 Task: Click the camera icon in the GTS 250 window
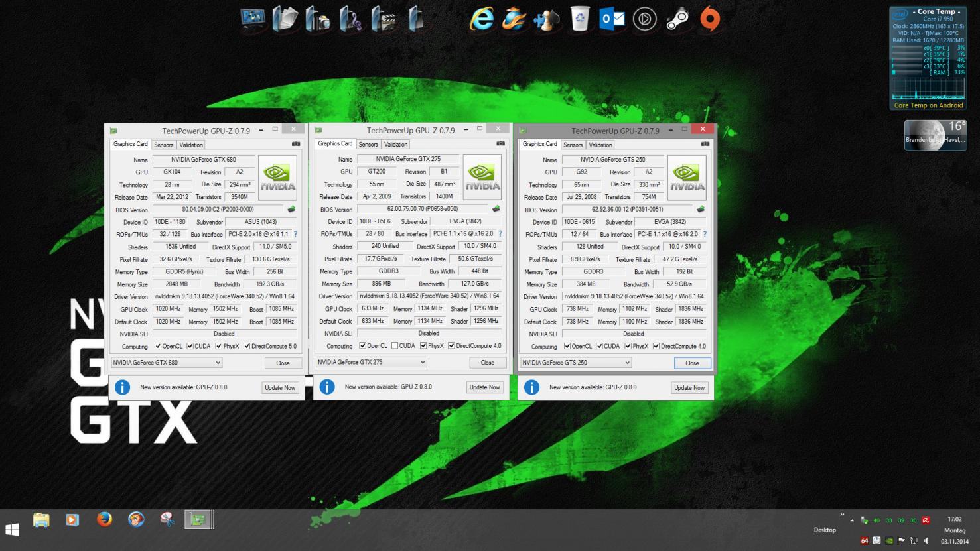(x=705, y=144)
